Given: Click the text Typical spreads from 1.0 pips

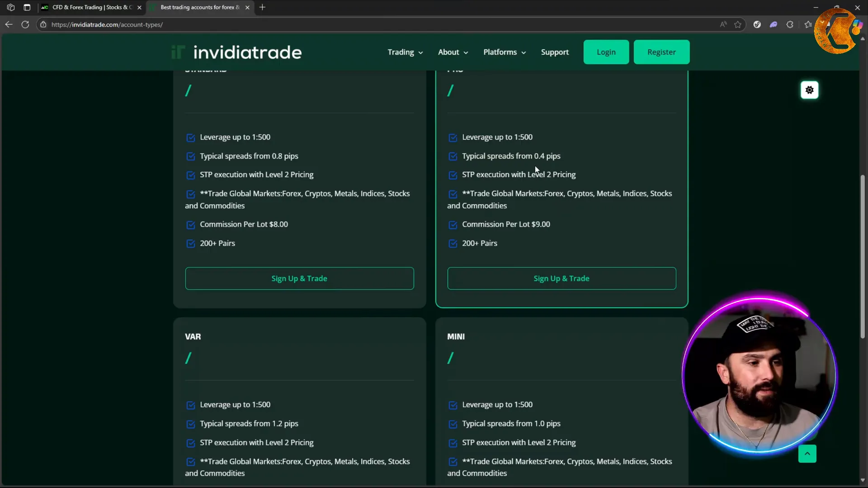Looking at the screenshot, I should (x=511, y=423).
